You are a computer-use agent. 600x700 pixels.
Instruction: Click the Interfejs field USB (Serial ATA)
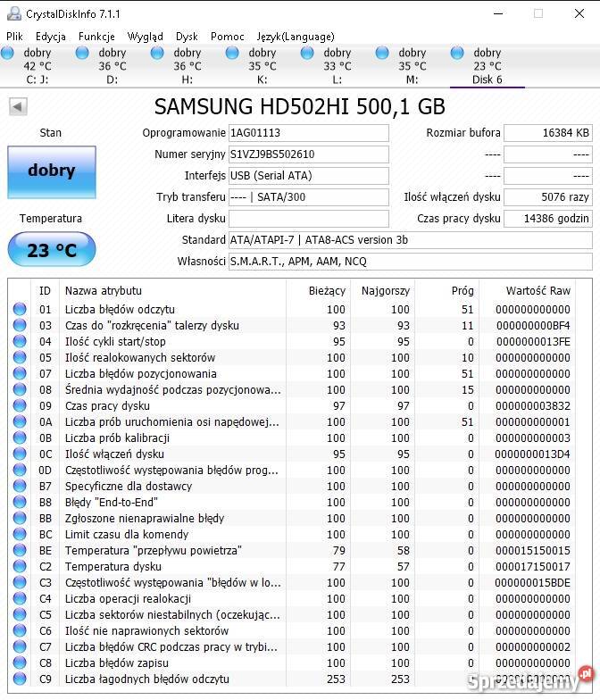(x=309, y=176)
